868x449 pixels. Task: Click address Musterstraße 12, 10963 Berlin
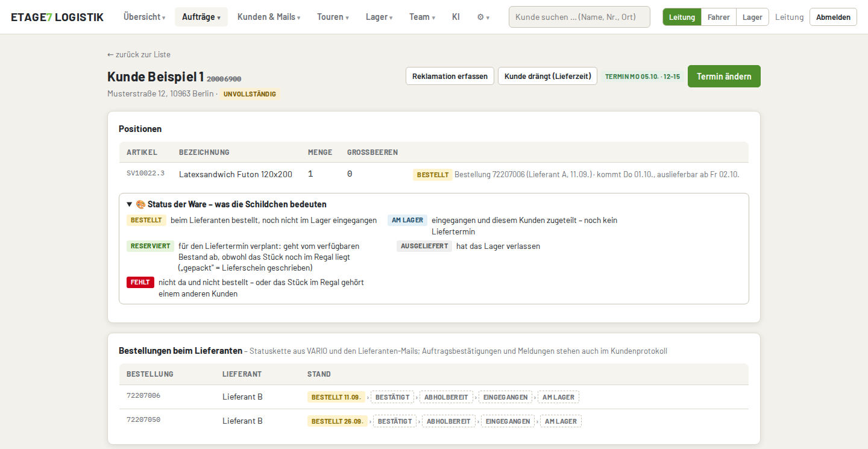click(160, 93)
